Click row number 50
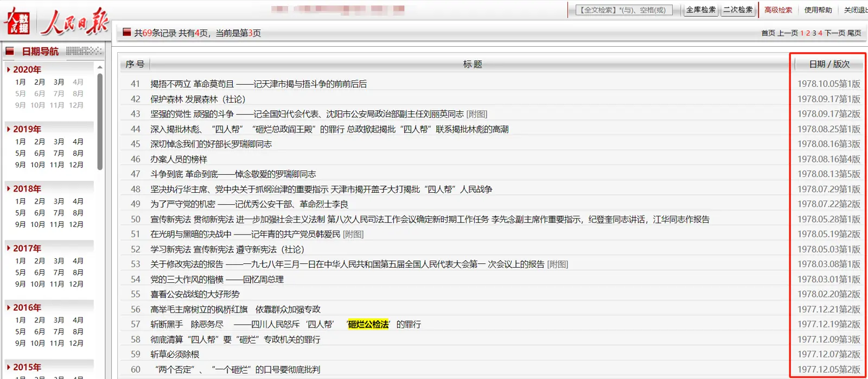This screenshot has height=379, width=868. tap(135, 219)
